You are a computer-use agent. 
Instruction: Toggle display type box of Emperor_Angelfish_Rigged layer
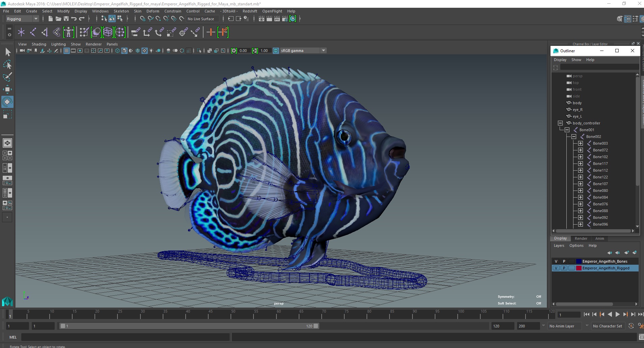571,268
